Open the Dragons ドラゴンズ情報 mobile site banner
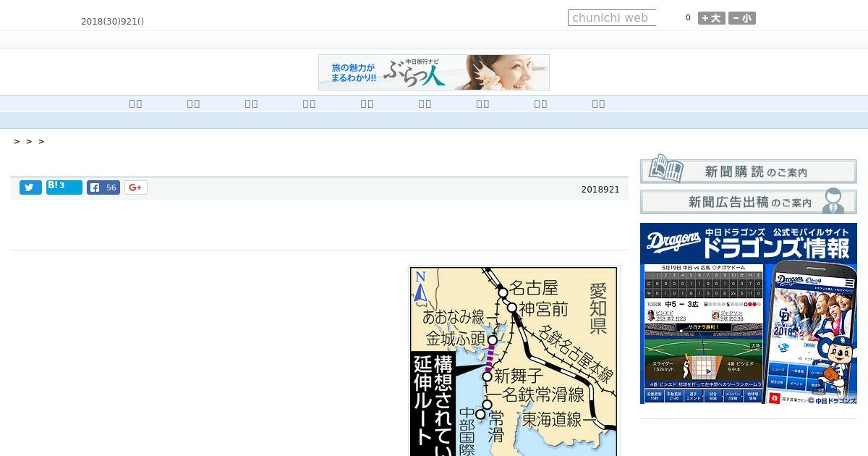 click(x=749, y=313)
